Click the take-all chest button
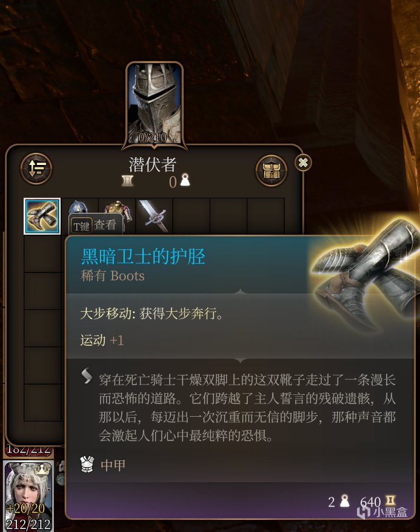The width and height of the screenshot is (420, 532). point(271,170)
